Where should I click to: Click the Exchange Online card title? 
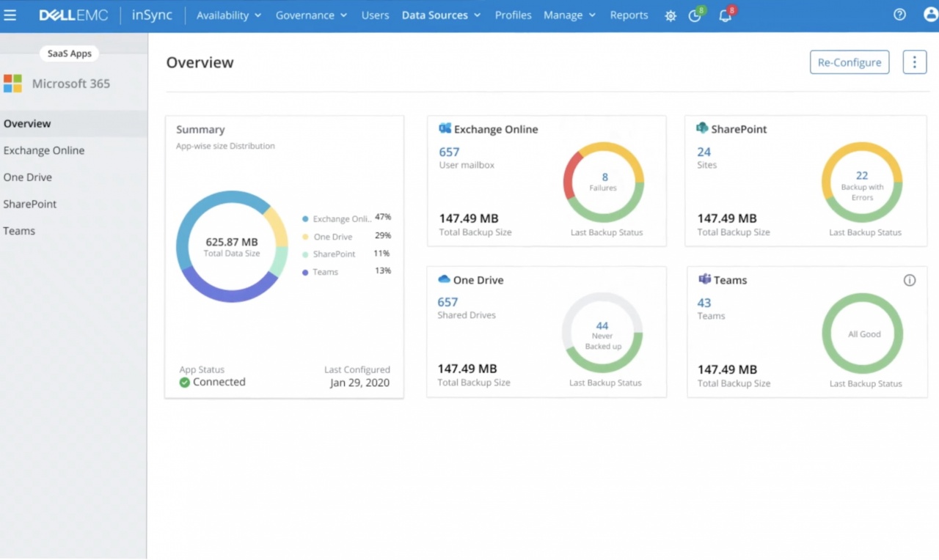(496, 129)
